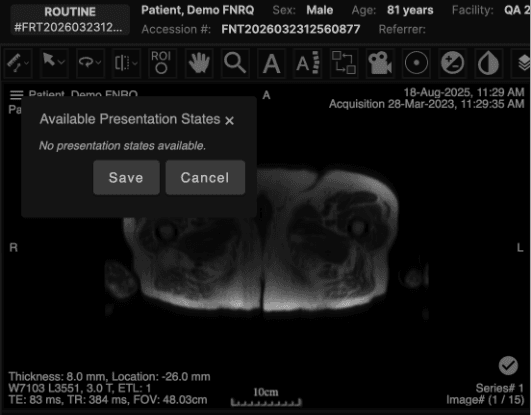Start cine playback camera tool
531x415 pixels.
pos(380,63)
